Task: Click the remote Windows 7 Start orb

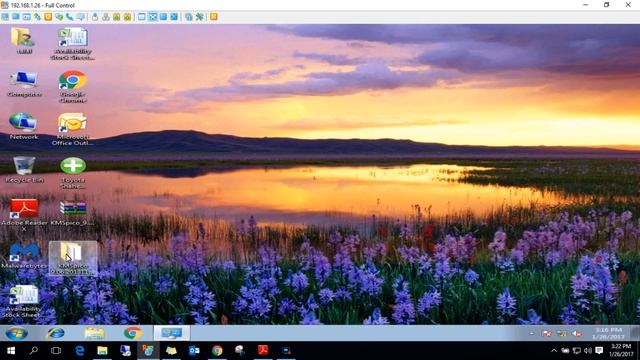Action: click(16, 333)
